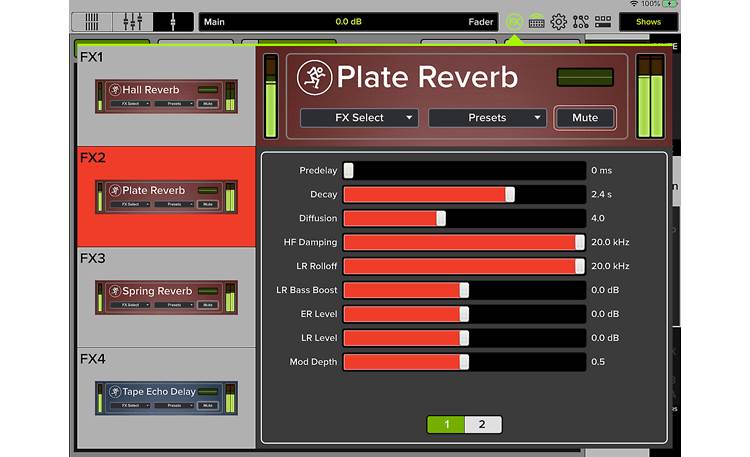Open the FX Select dropdown

click(359, 118)
